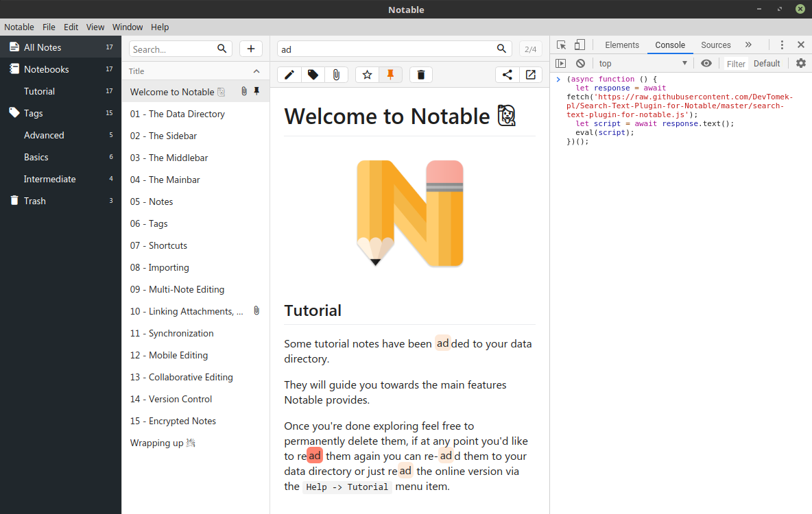The image size is (812, 514).
Task: Open note '08 - Importing'
Action: (195, 267)
